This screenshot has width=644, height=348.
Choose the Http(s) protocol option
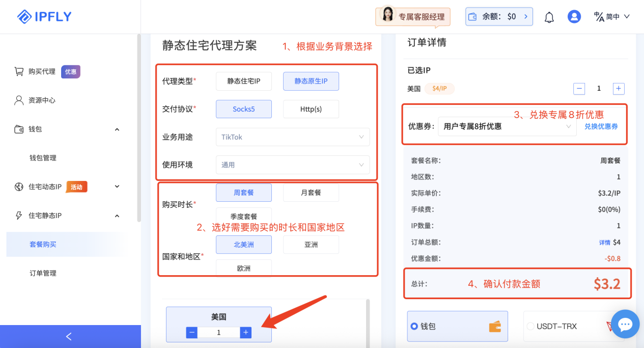(311, 109)
